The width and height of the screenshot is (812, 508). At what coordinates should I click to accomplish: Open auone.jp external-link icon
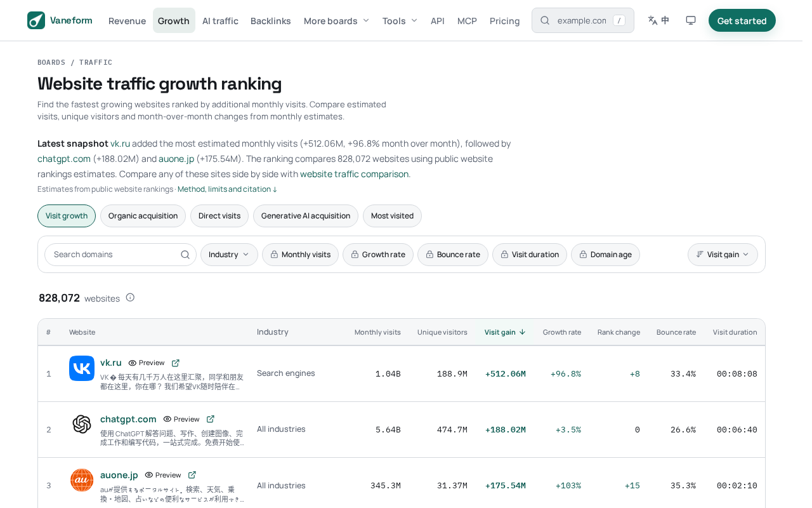coord(192,475)
